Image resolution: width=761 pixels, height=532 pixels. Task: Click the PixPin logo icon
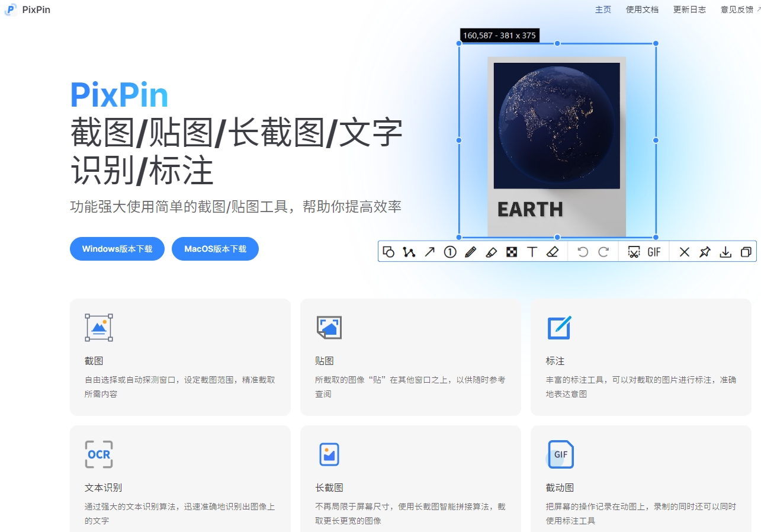(11, 9)
